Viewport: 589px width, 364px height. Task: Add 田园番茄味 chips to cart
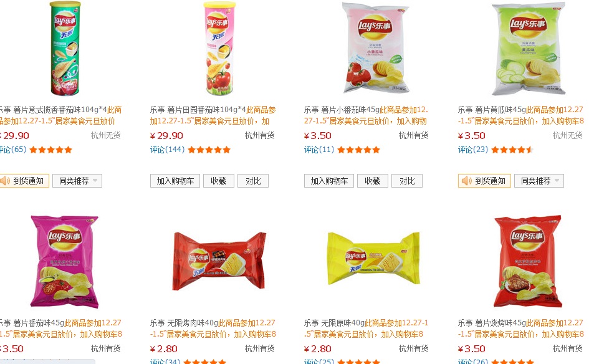click(x=175, y=181)
